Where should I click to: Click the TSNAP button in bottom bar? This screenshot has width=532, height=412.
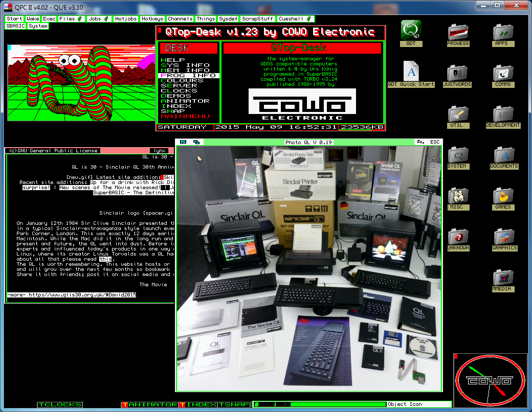[233, 404]
